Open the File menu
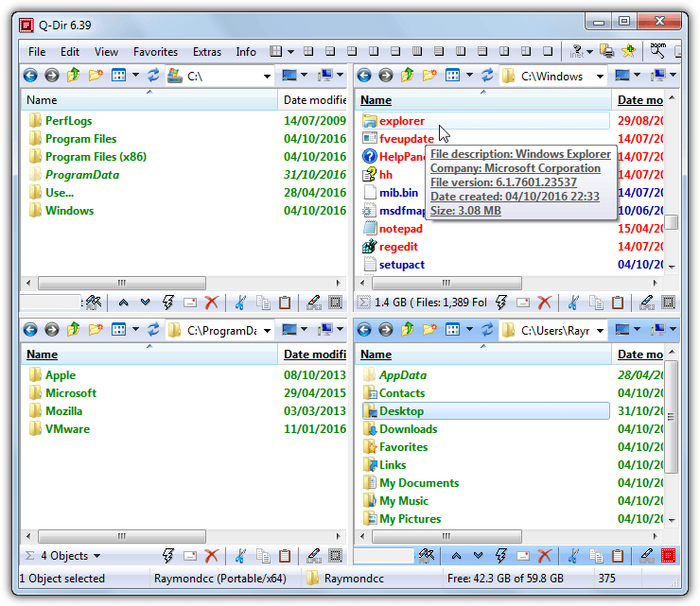Screen dimensions: 700x606 [x=37, y=52]
